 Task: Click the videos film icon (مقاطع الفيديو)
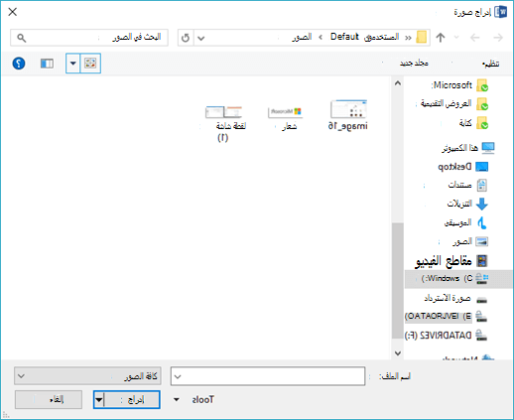[x=482, y=261]
